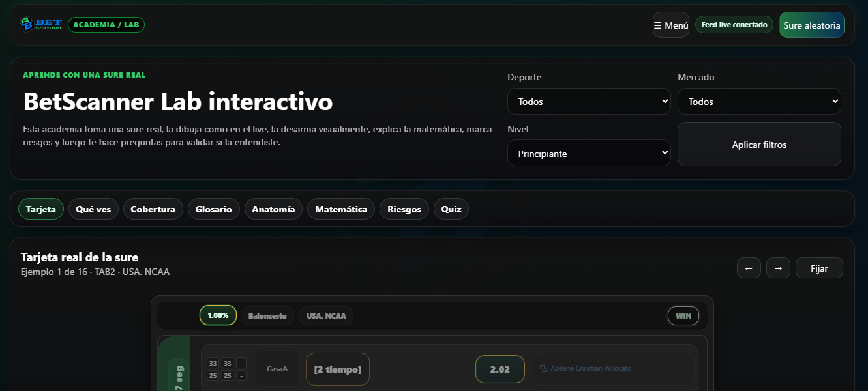
Task: Open the Deporte dropdown
Action: click(x=588, y=101)
